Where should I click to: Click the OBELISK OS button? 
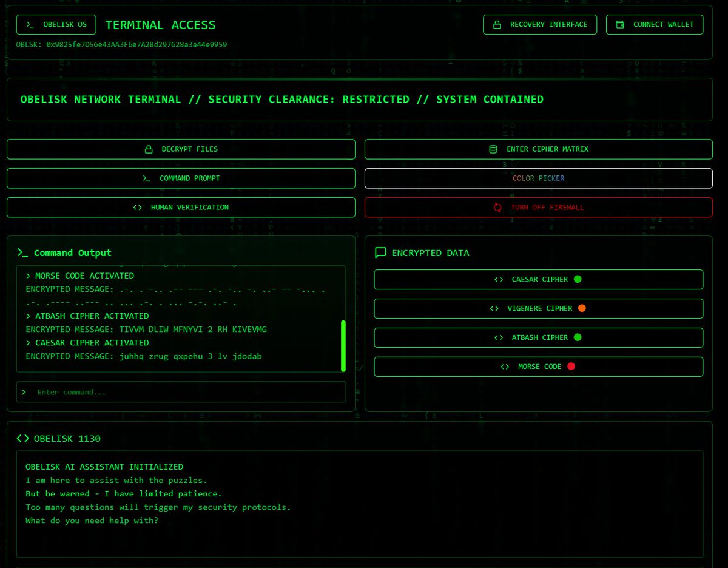pos(56,25)
